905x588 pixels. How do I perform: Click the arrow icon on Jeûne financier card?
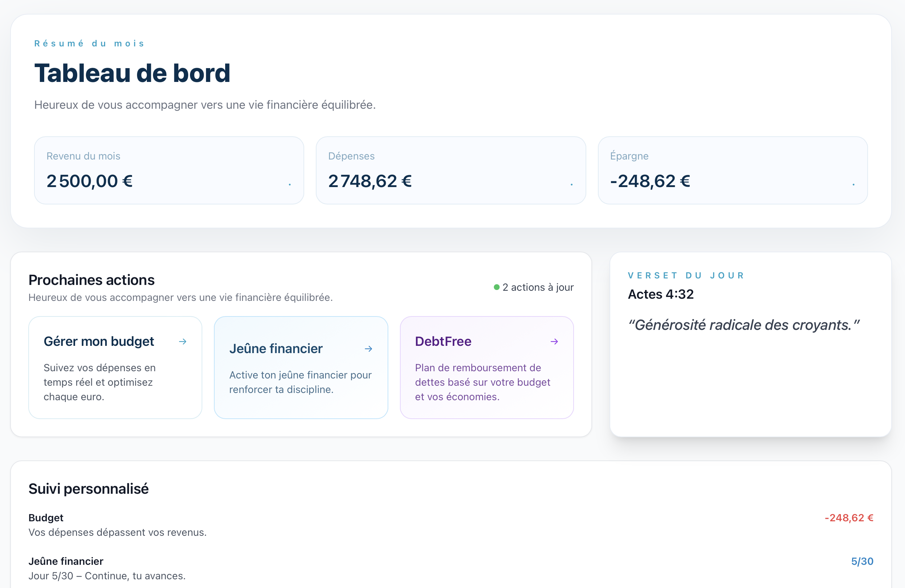click(368, 348)
